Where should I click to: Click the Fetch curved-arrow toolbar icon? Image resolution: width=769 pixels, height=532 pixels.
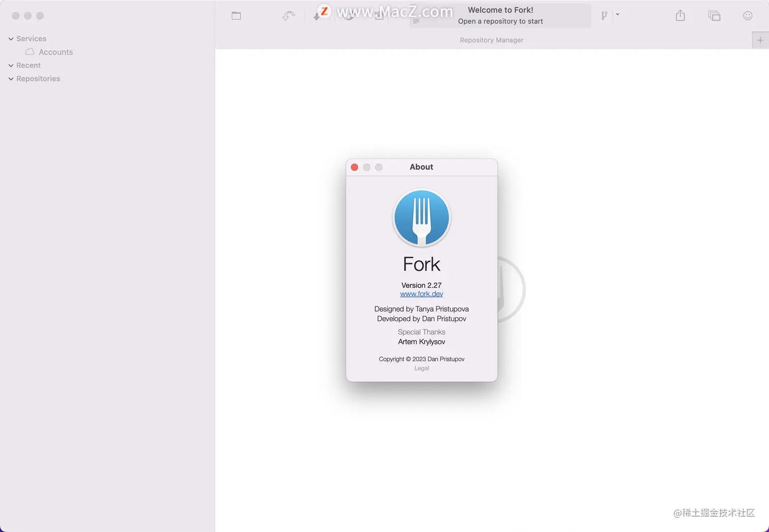(x=289, y=16)
